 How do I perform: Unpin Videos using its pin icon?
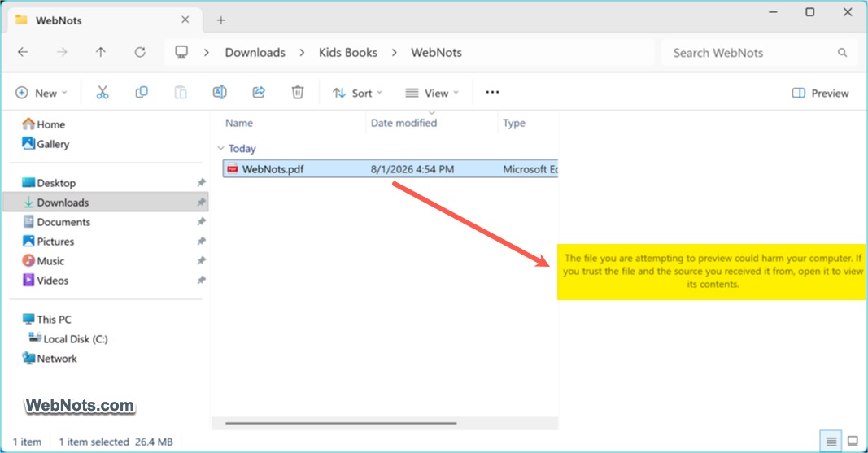click(x=201, y=281)
